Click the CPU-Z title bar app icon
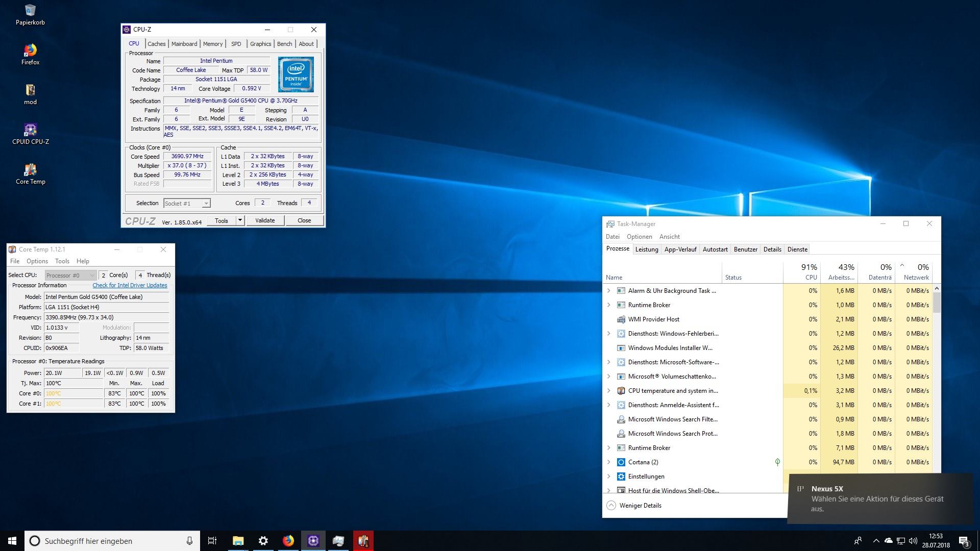Image resolution: width=980 pixels, height=551 pixels. click(x=127, y=30)
